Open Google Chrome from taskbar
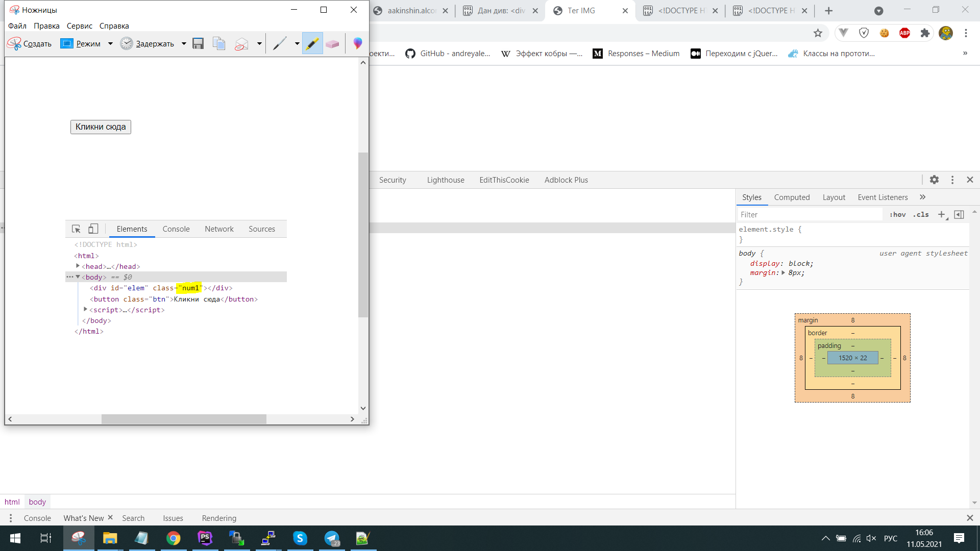 click(174, 538)
